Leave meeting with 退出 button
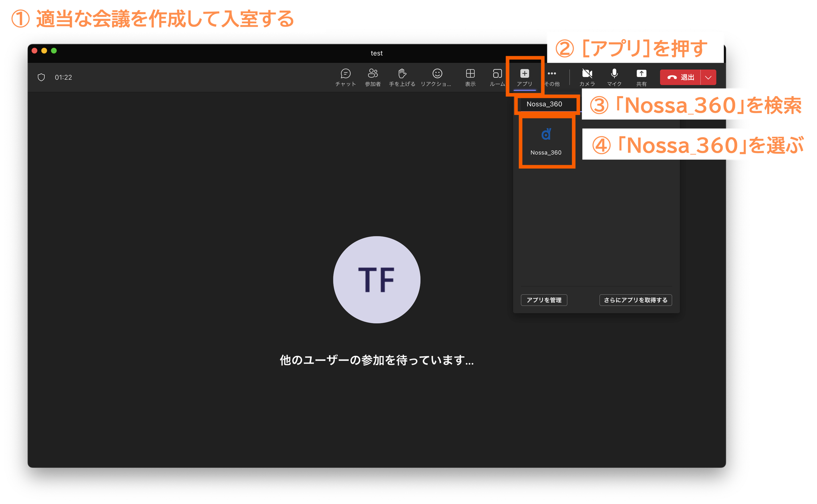This screenshot has height=504, width=817. pyautogui.click(x=681, y=77)
